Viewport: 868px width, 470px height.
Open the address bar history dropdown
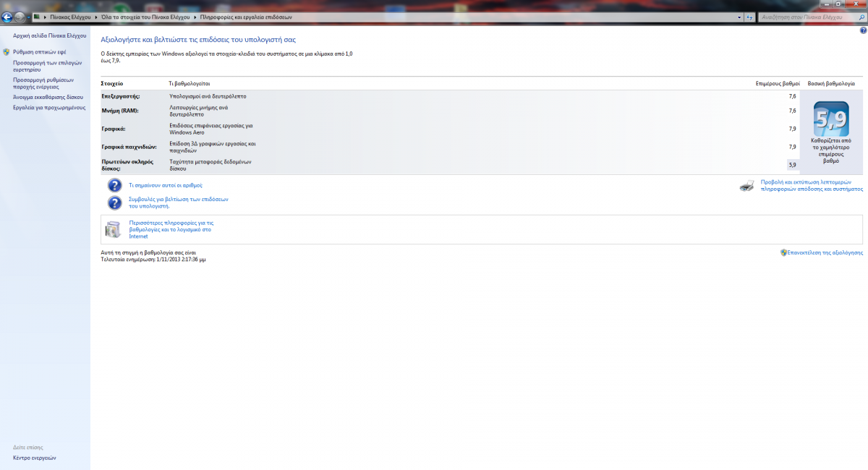point(739,17)
